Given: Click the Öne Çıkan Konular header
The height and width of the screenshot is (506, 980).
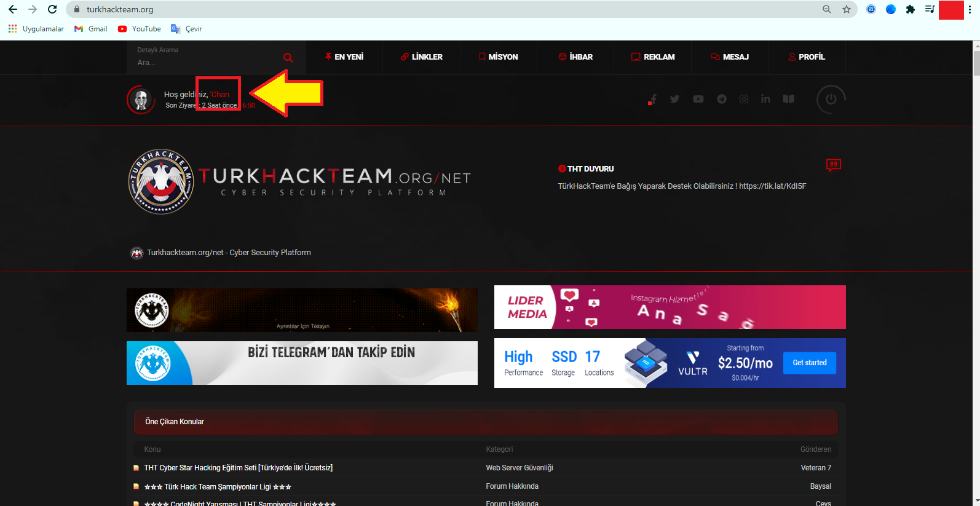Looking at the screenshot, I should pos(486,422).
